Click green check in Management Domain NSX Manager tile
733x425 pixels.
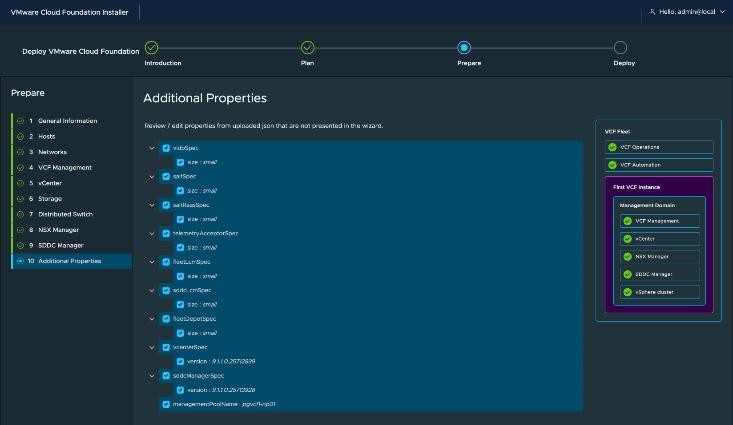click(627, 256)
